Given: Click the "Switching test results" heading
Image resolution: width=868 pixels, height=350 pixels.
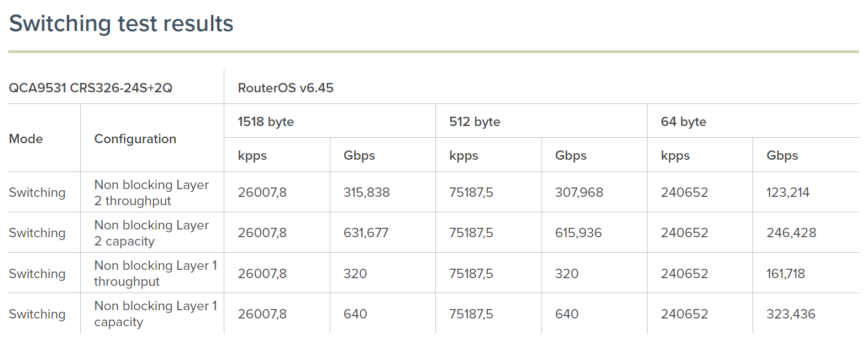Looking at the screenshot, I should (121, 24).
